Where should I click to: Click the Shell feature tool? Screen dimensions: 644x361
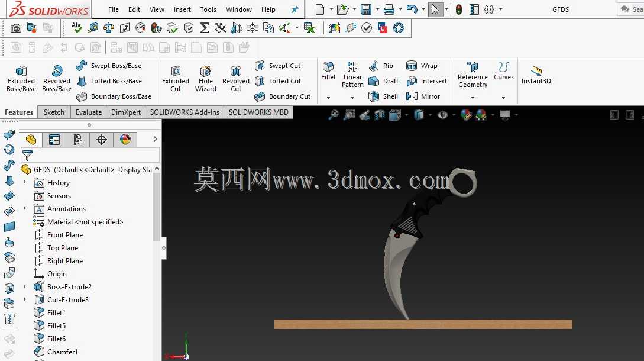(383, 96)
